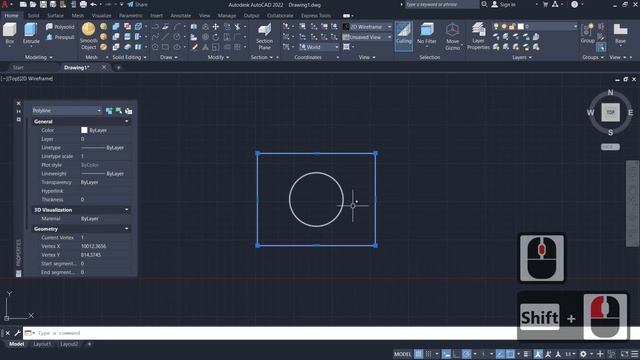Select the Move Gizmo tool
The height and width of the screenshot is (360, 640).
pos(452,36)
